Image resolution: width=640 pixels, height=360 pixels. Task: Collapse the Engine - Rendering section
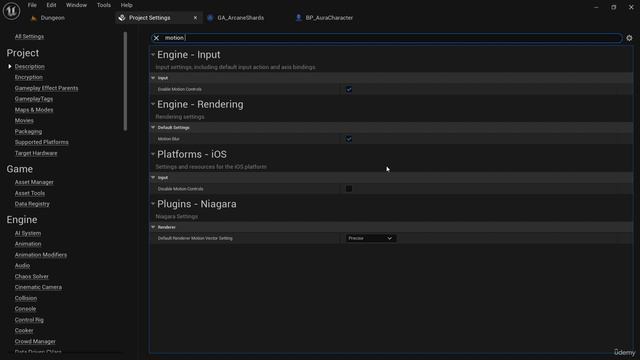[x=153, y=104]
